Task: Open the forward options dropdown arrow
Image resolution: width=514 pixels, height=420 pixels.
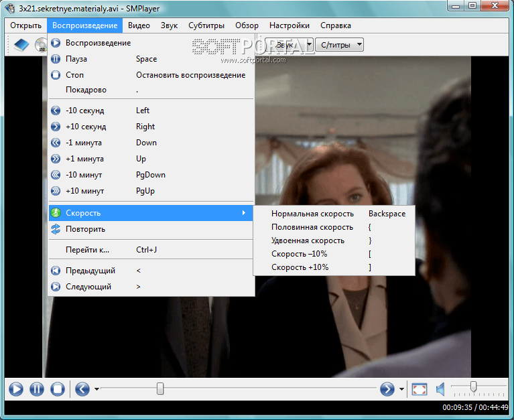Action: [x=401, y=389]
